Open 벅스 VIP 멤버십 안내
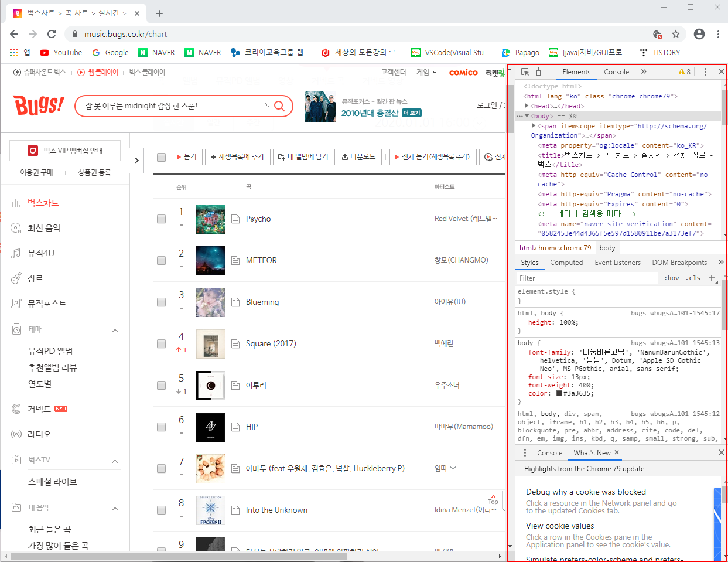Image resolution: width=728 pixels, height=562 pixels. coord(65,151)
